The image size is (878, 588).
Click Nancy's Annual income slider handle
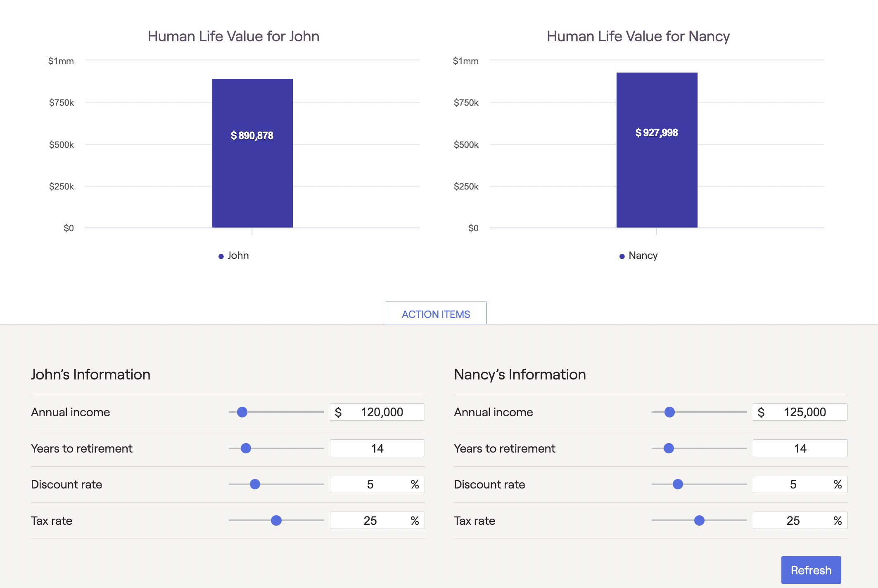click(x=669, y=412)
